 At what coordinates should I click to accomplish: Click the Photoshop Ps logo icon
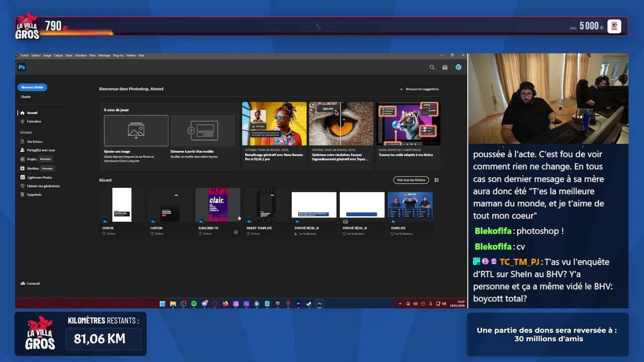point(22,67)
